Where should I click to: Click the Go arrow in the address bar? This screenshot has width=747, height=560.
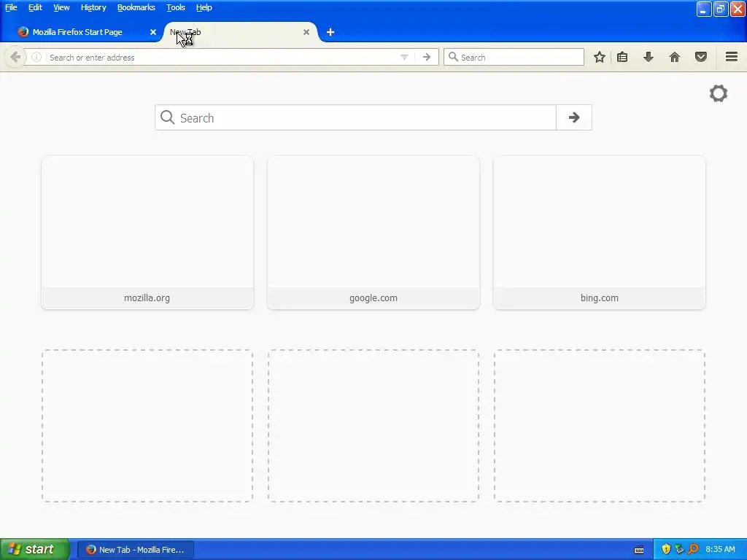point(427,58)
